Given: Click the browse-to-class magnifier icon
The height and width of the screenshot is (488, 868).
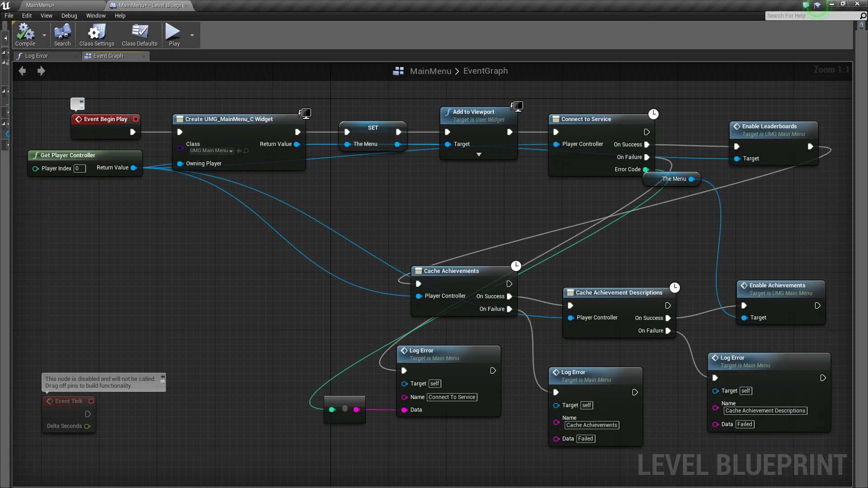Looking at the screenshot, I should pyautogui.click(x=246, y=151).
